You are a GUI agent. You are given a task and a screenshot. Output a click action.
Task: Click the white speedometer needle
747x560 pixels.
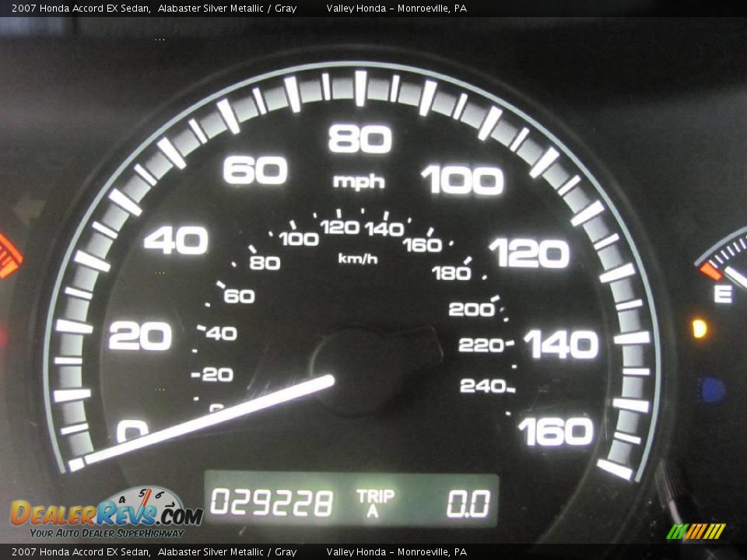209,419
